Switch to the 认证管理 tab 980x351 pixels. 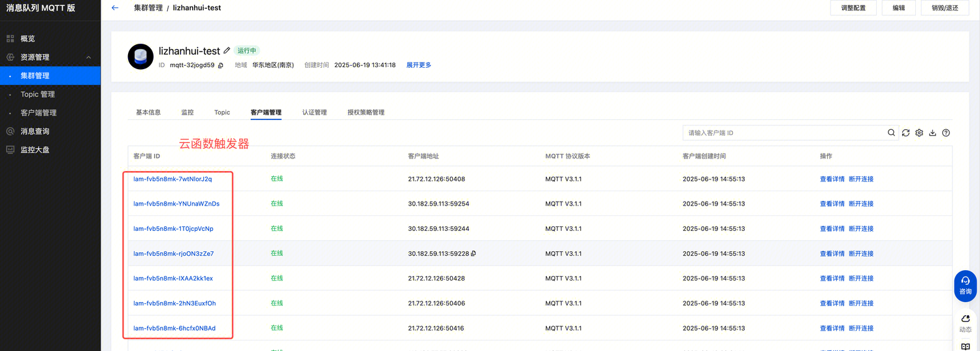314,112
